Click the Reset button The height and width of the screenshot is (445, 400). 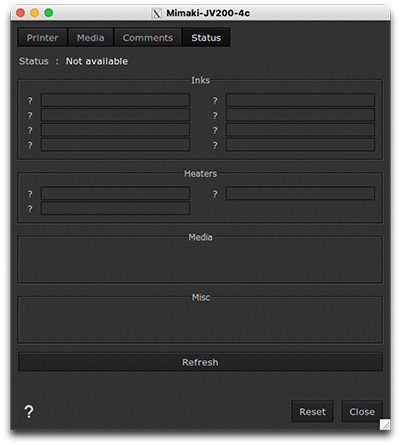pyautogui.click(x=312, y=412)
